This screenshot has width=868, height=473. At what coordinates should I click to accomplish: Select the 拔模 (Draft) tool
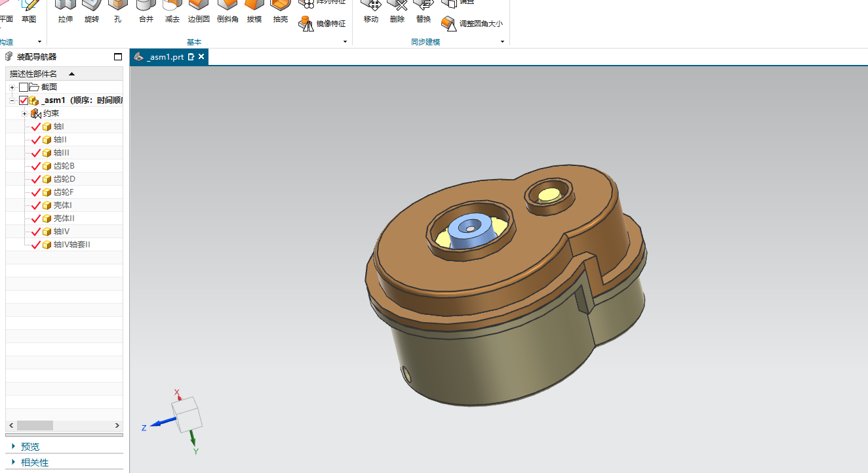point(254,12)
